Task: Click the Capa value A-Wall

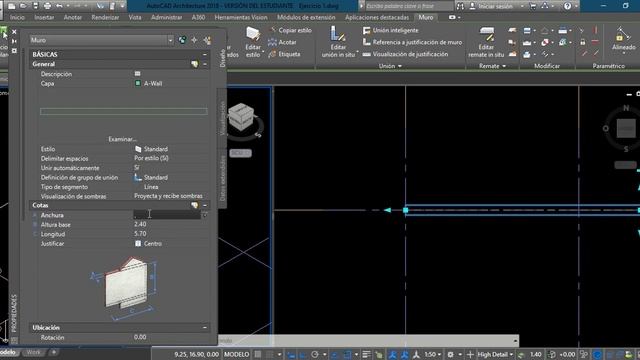Action: coord(153,83)
